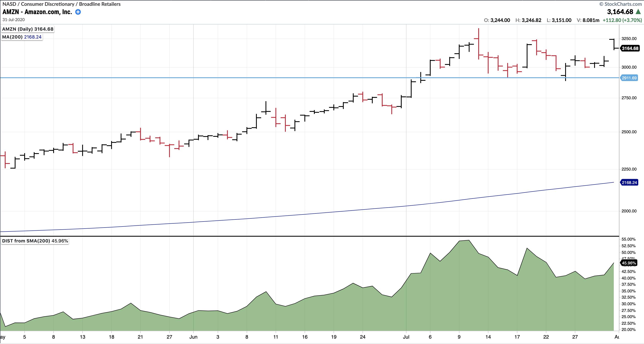Click the AMZN - Amazon.com, Inc. title

37,12
